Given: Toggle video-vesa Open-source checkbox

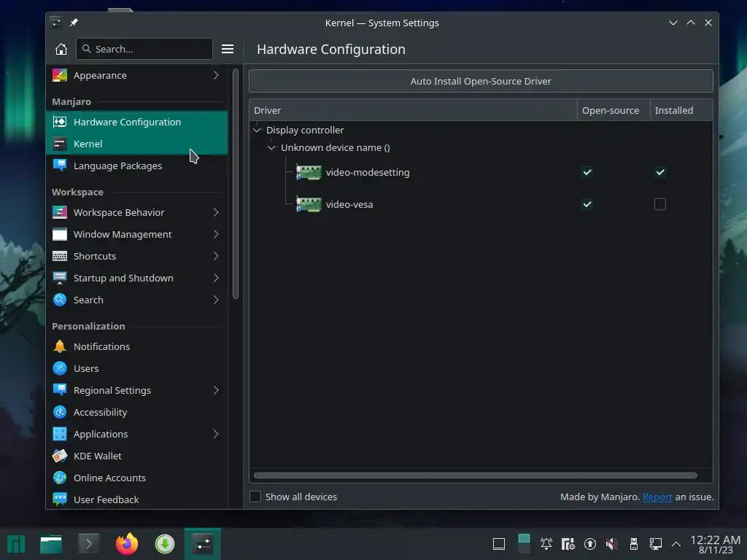Looking at the screenshot, I should click(587, 204).
